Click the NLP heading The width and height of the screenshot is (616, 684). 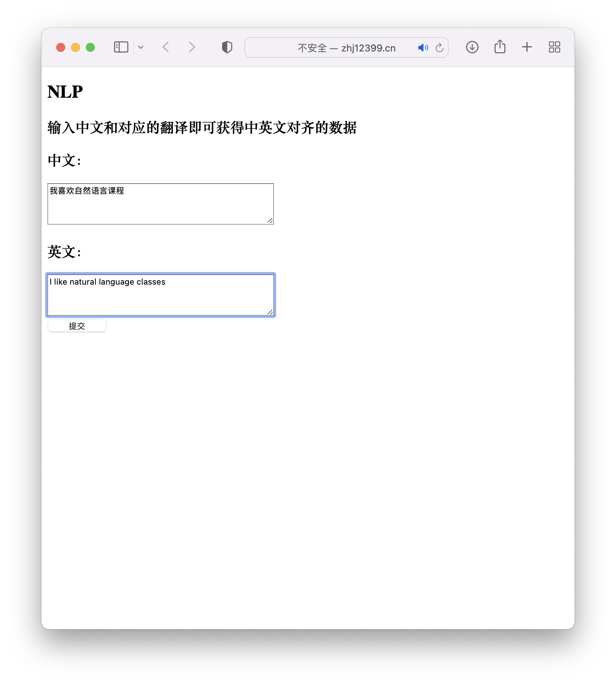click(x=65, y=92)
